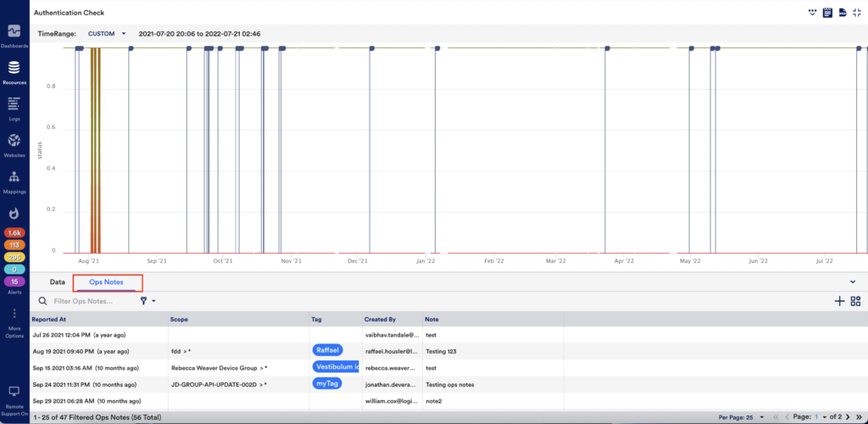Click the ops note marker before Apr '22
The image size is (868, 424).
607,48
